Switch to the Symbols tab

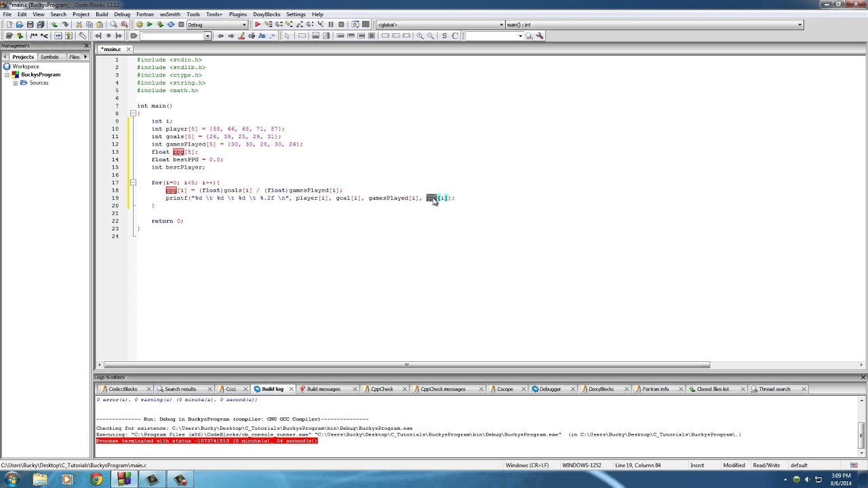click(50, 57)
